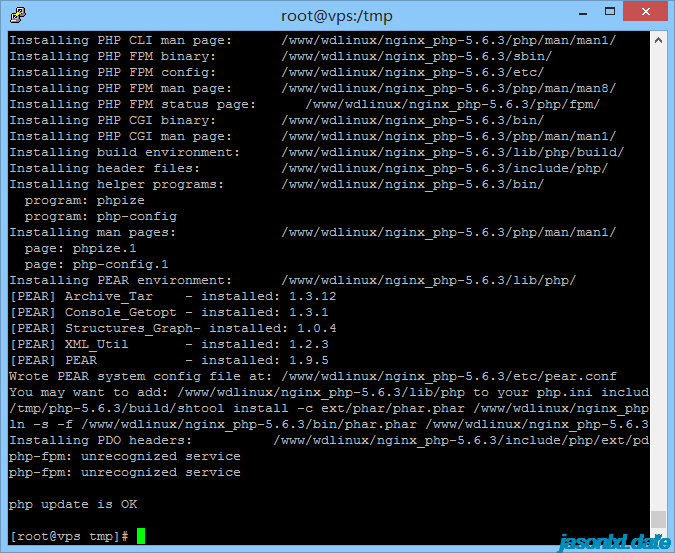Click the scrollbar down arrow

[658, 537]
